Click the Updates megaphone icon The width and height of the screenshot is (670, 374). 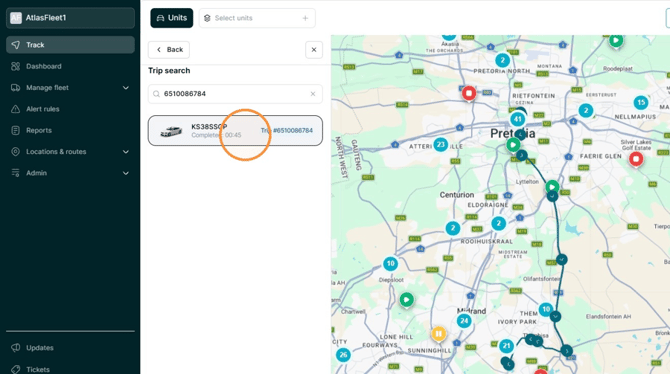pyautogui.click(x=15, y=348)
